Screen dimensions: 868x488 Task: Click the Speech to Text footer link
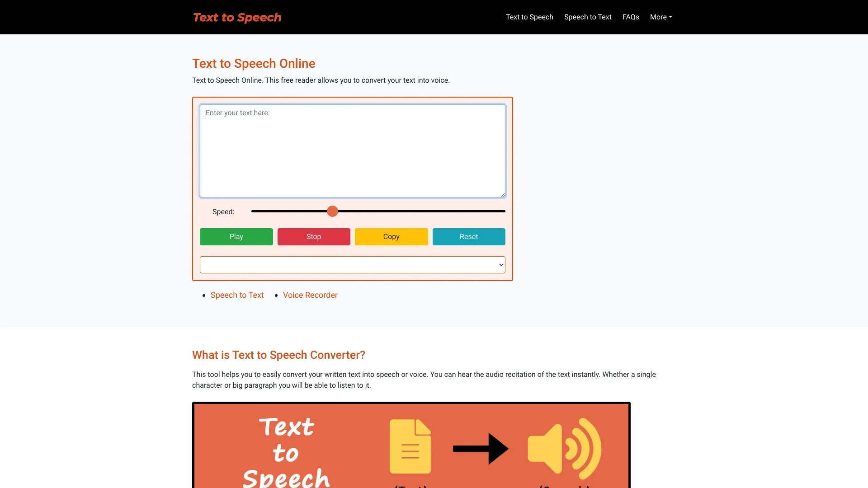coord(237,295)
